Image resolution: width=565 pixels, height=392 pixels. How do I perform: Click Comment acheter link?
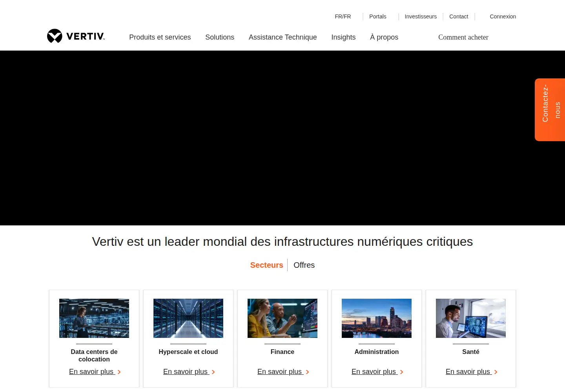[463, 37]
